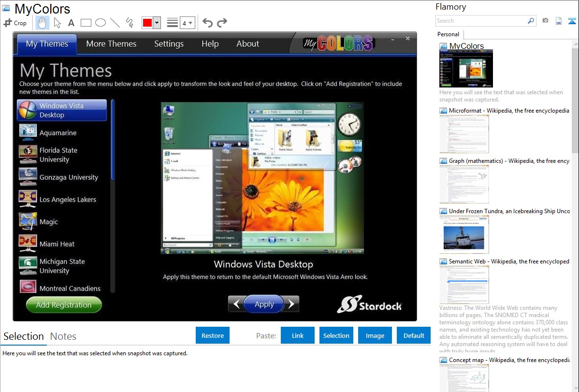This screenshot has width=579, height=392.
Task: Select Windows Vista Desktop theme
Action: (x=62, y=110)
